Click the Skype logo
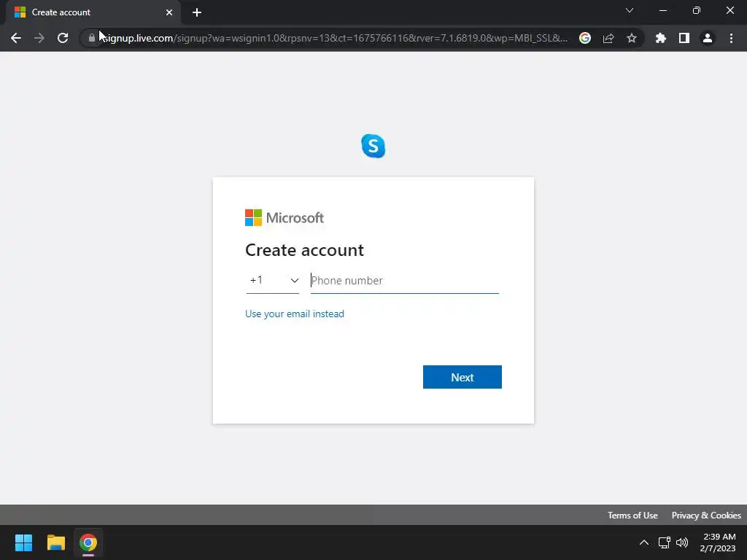Screen dimensions: 747x560 [x=373, y=146]
